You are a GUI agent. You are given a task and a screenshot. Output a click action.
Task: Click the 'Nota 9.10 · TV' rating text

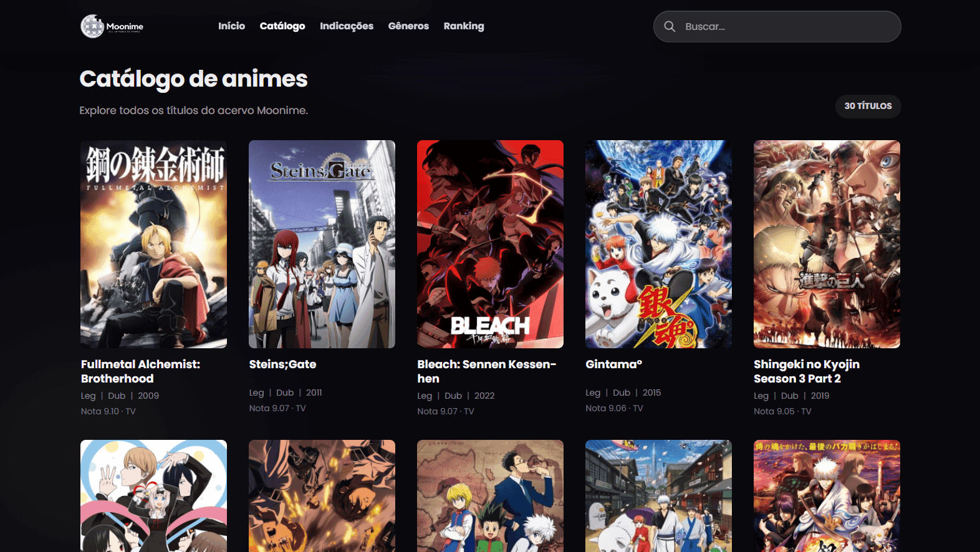click(108, 411)
